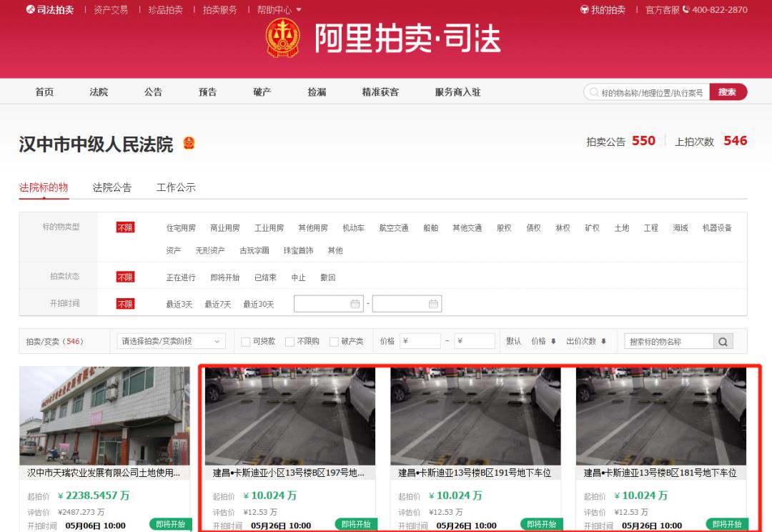
Task: Filter time by 最近7天
Action: 217,305
